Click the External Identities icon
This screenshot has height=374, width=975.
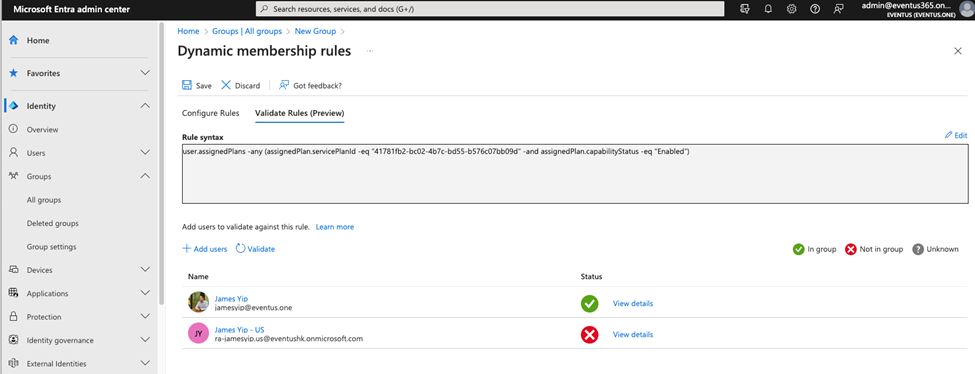[x=14, y=363]
